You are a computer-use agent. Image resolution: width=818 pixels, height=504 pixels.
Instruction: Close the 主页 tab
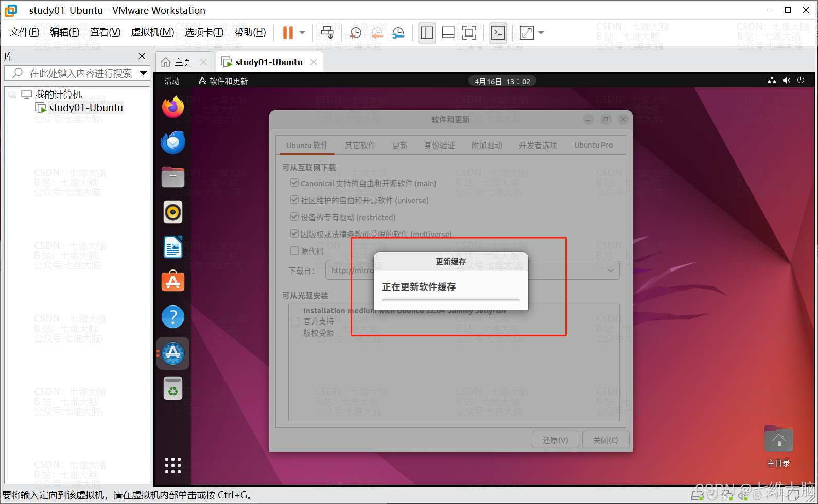(203, 62)
